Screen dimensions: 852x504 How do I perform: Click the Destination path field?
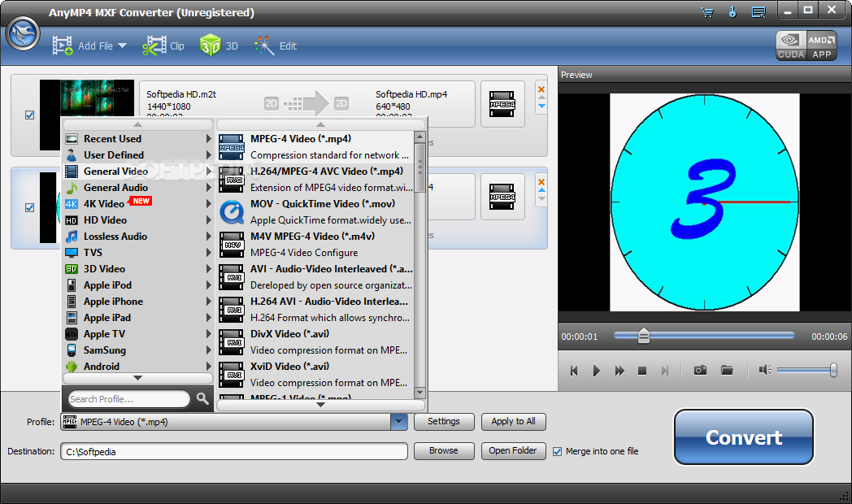234,451
